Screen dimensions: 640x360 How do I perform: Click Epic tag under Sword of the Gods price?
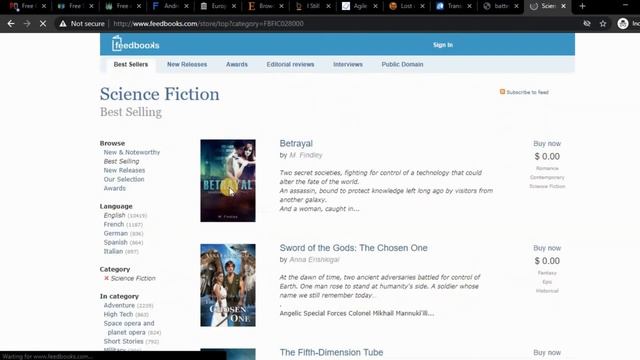pyautogui.click(x=547, y=282)
